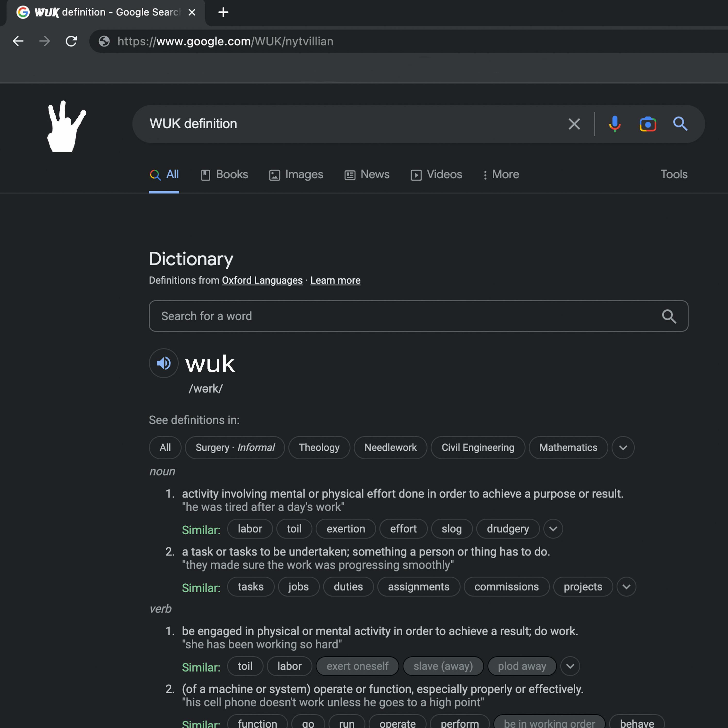The height and width of the screenshot is (728, 728).
Task: Click the dictionary word search magnifier
Action: pos(669,316)
